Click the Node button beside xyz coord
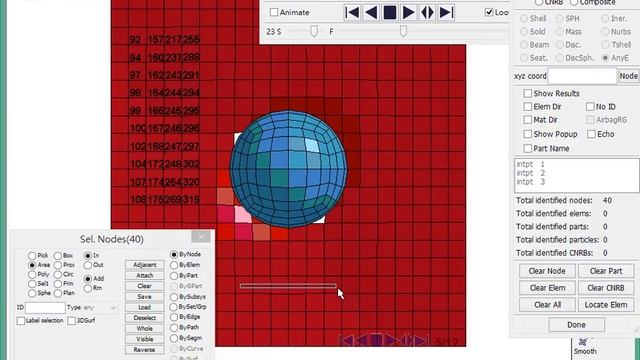The height and width of the screenshot is (360, 640). (x=629, y=76)
